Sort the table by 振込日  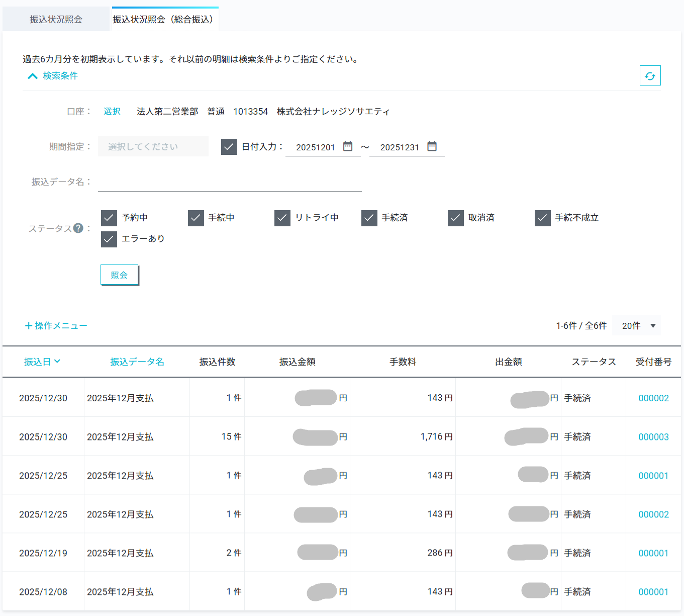[x=42, y=362]
